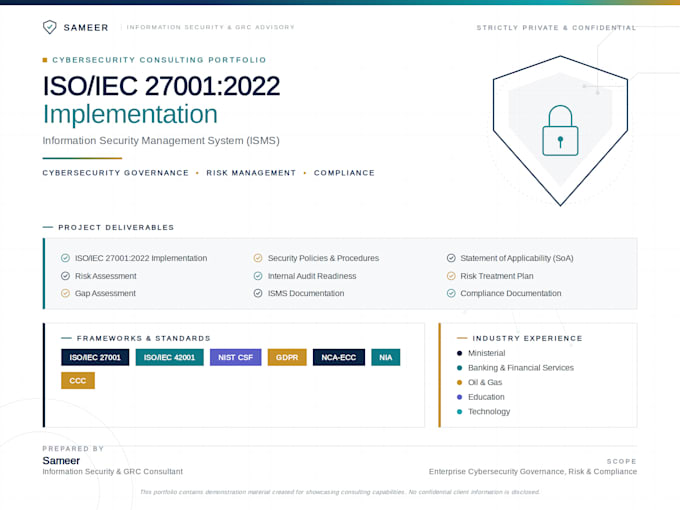This screenshot has width=680, height=510.
Task: Click the gold bullet beside Oil & Gas
Action: 459,382
